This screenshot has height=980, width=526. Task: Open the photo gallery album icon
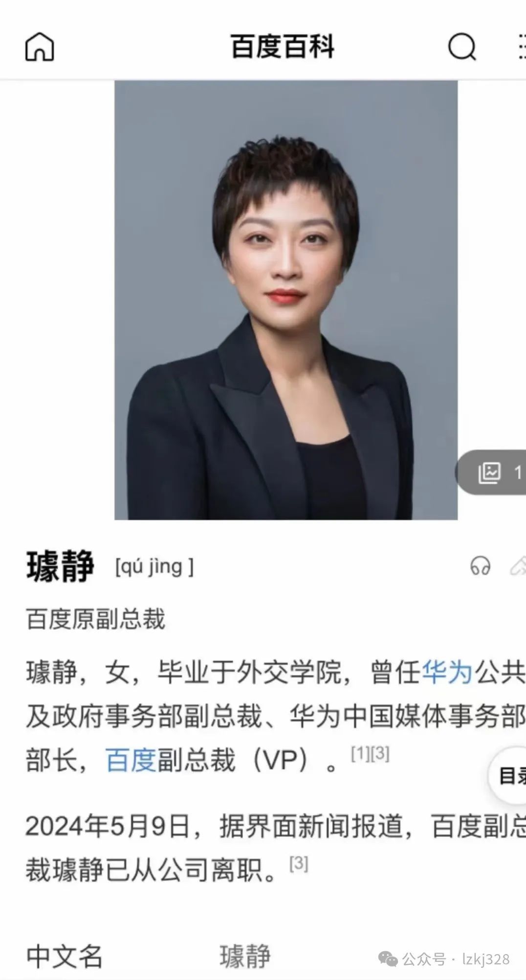pos(489,472)
